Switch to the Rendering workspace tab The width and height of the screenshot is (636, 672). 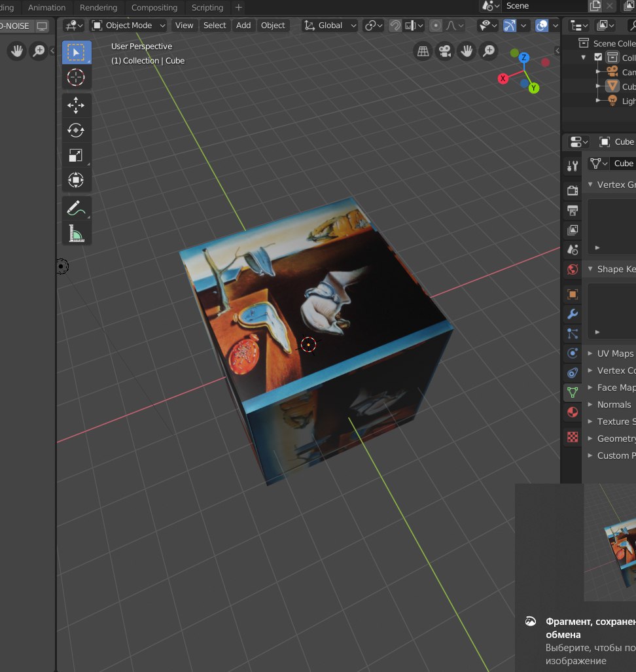pos(98,7)
